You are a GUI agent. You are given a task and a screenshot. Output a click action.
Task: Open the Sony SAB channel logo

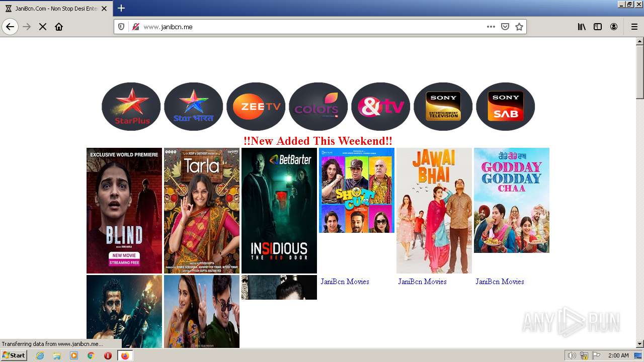(x=506, y=107)
